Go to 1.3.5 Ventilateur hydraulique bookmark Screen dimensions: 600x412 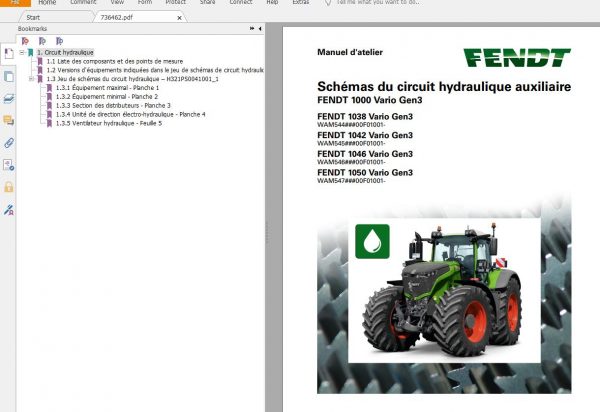pos(109,123)
